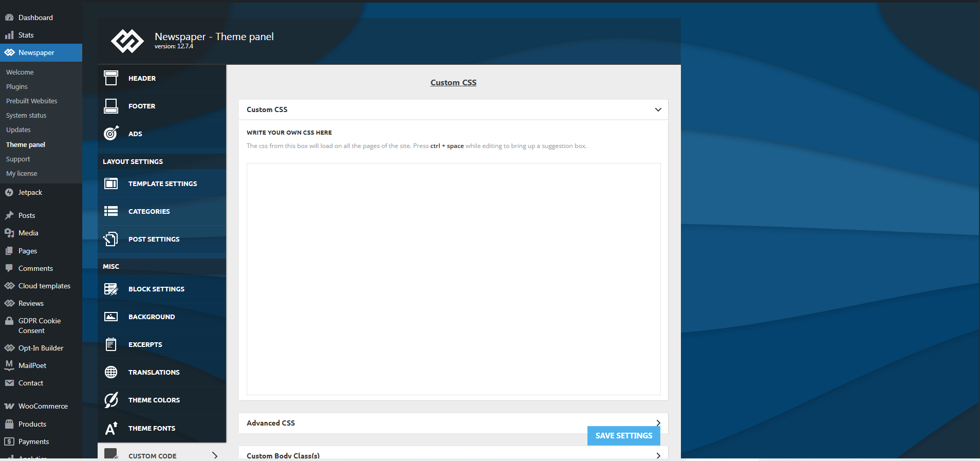980x461 pixels.
Task: Click the version 12.7.4 text
Action: point(174,46)
